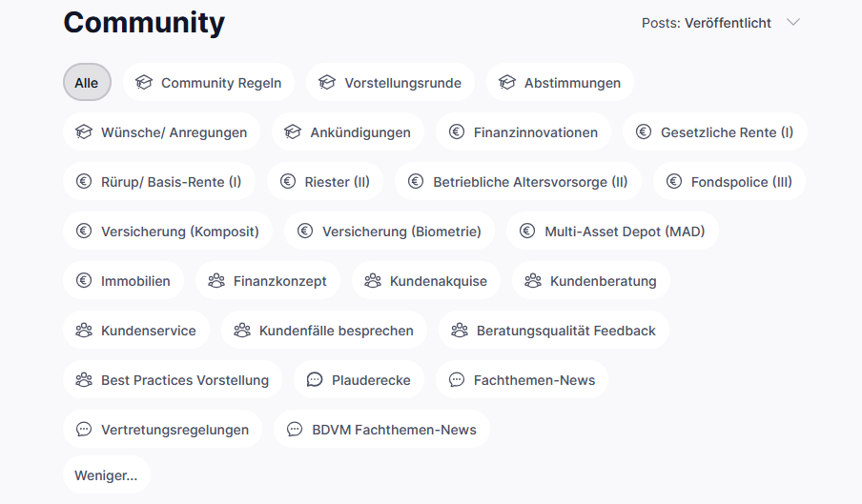
Task: Toggle the Abstimmungen category filter
Action: pos(560,83)
